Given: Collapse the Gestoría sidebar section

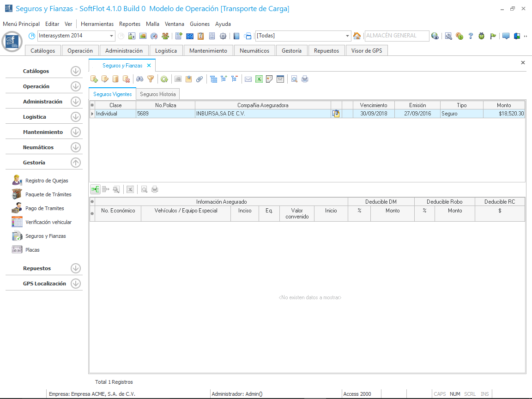Looking at the screenshot, I should tap(76, 163).
